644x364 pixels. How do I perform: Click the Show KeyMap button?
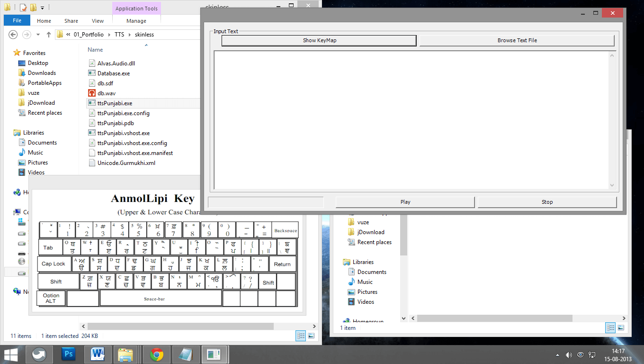point(319,41)
